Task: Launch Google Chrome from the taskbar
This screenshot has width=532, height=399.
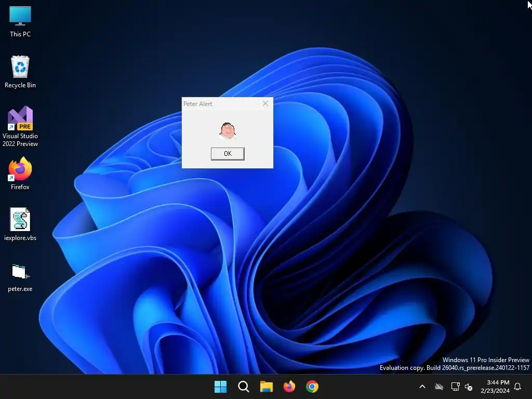Action: (312, 387)
